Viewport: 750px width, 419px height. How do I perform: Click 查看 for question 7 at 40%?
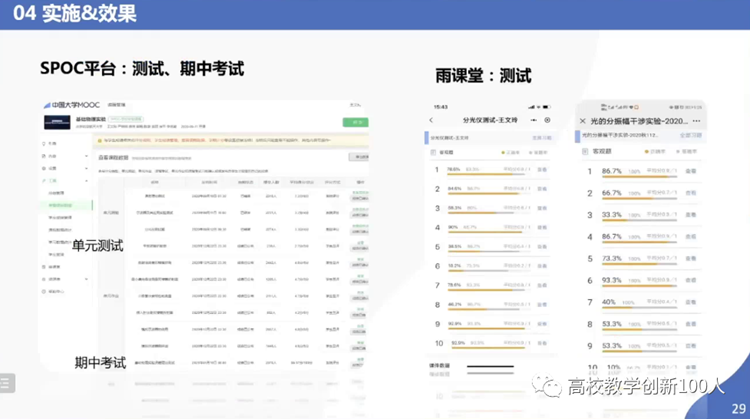point(690,302)
